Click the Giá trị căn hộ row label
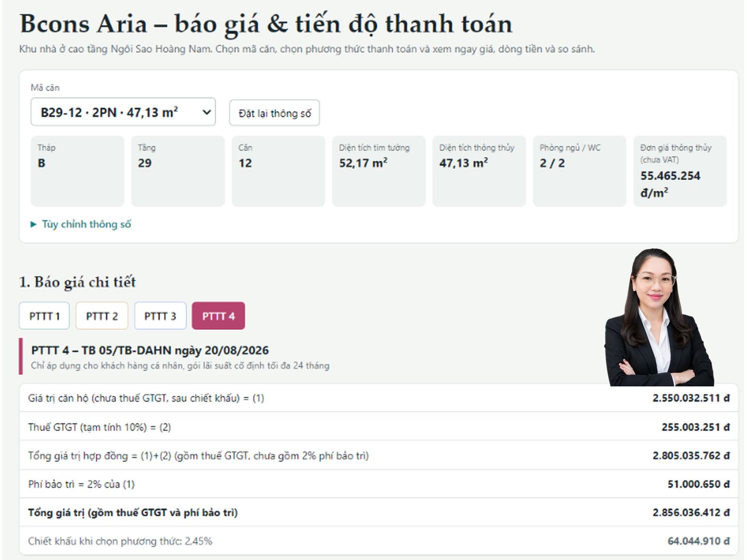747x560 pixels. click(146, 398)
